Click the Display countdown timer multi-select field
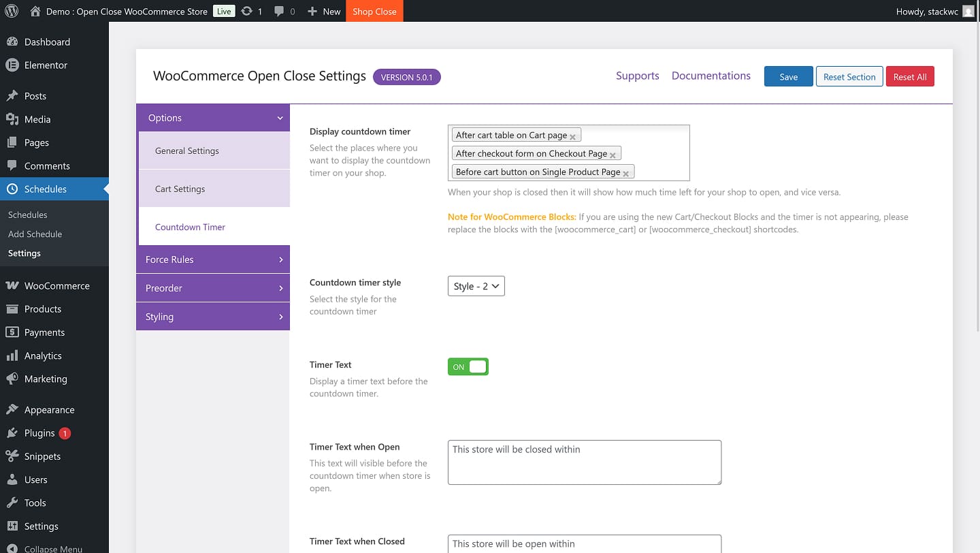The height and width of the screenshot is (553, 980). pyautogui.click(x=569, y=153)
